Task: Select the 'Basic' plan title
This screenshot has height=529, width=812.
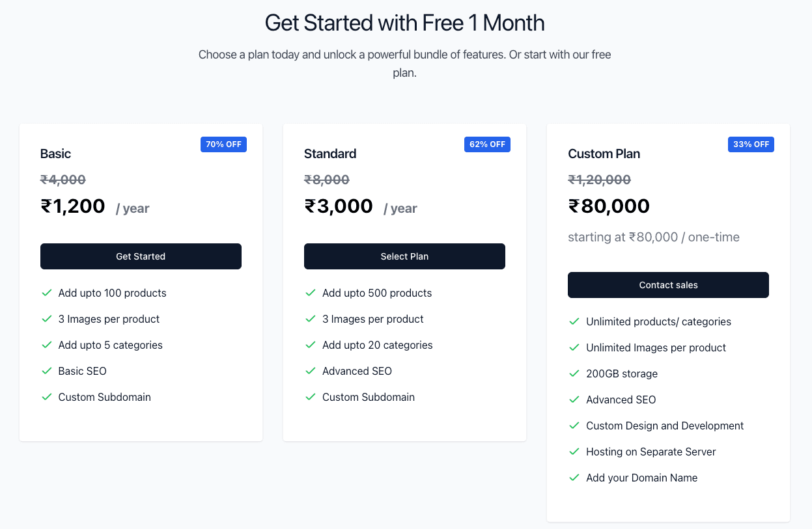Action: click(x=55, y=154)
